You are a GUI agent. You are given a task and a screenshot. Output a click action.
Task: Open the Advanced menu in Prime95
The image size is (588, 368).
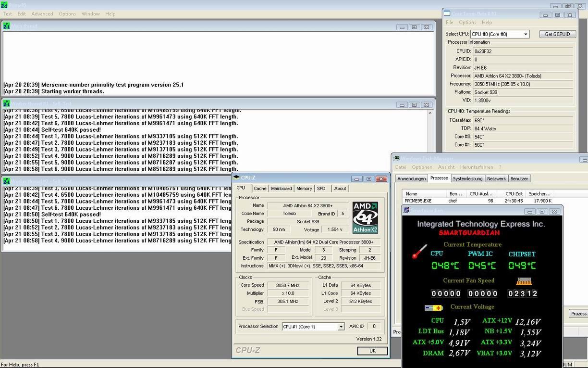42,14
